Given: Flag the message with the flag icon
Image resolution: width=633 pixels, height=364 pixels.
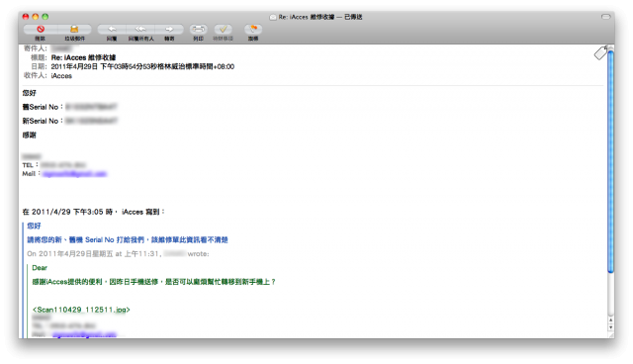Looking at the screenshot, I should pyautogui.click(x=253, y=29).
